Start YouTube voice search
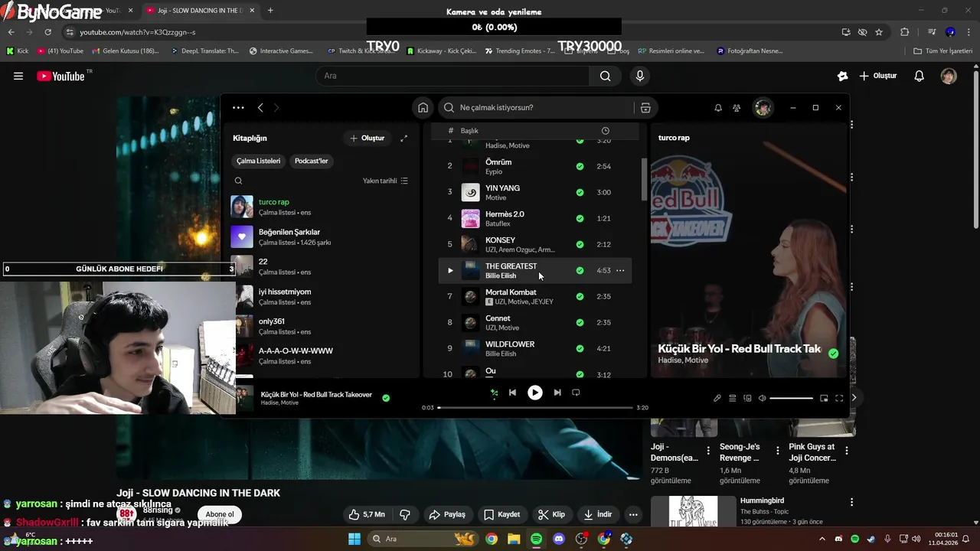980x551 pixels. point(640,76)
